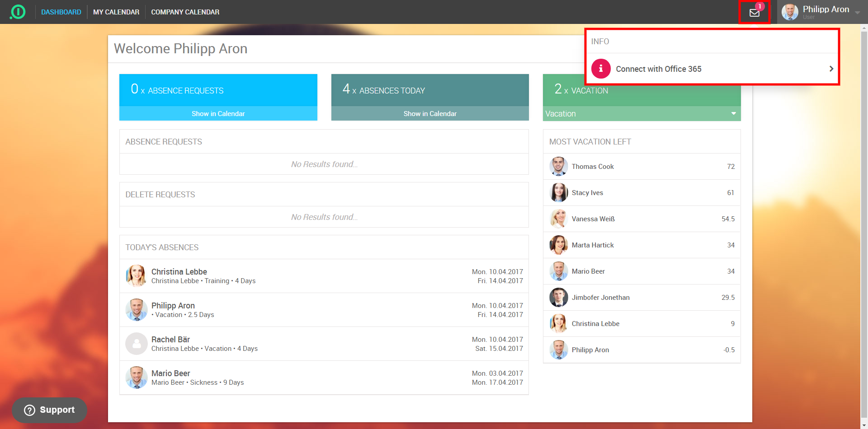Go to the Dashboard tab
The height and width of the screenshot is (429, 868).
pos(61,12)
